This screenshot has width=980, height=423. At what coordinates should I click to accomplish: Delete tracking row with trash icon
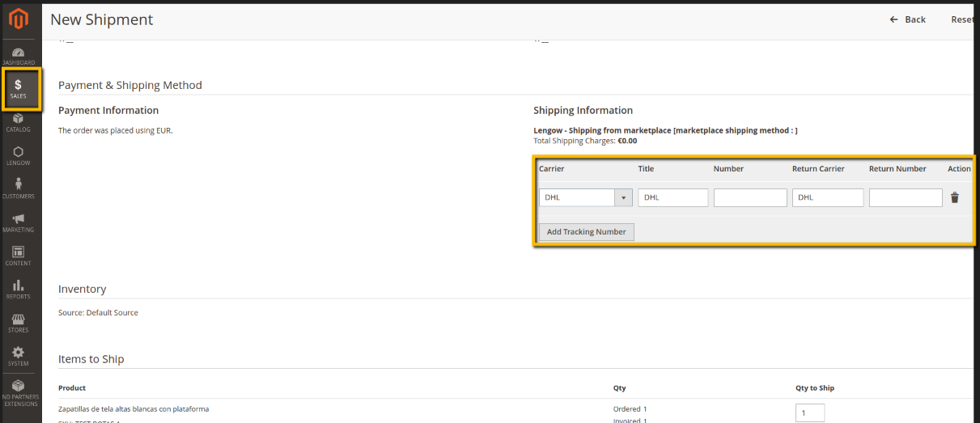pyautogui.click(x=954, y=197)
